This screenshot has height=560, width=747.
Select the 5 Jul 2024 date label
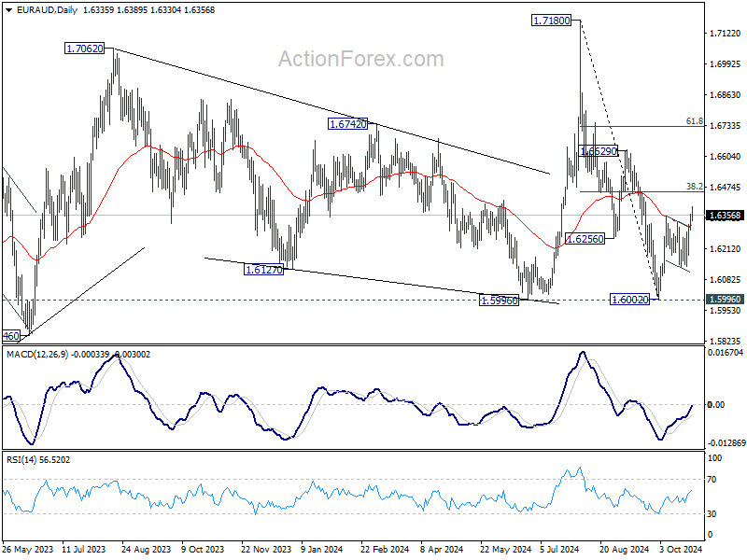559,549
